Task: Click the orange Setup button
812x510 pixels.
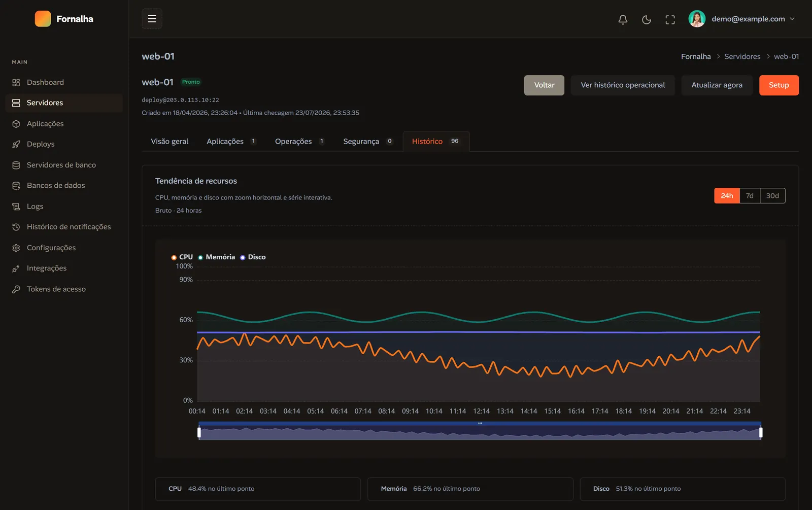Action: coord(779,85)
